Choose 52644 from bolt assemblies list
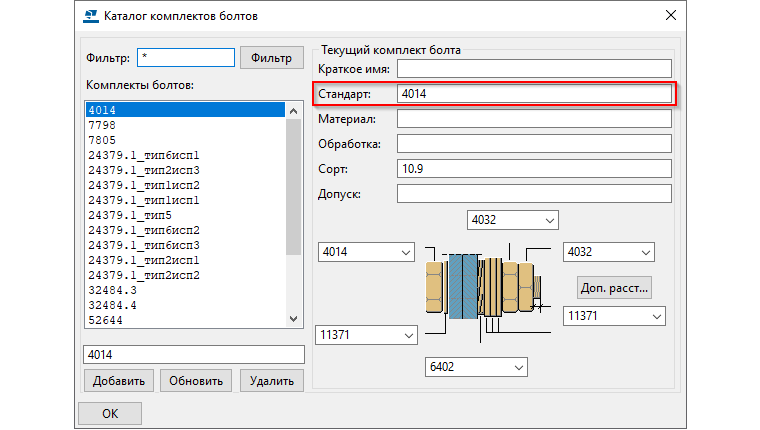760x430 pixels. click(x=104, y=320)
